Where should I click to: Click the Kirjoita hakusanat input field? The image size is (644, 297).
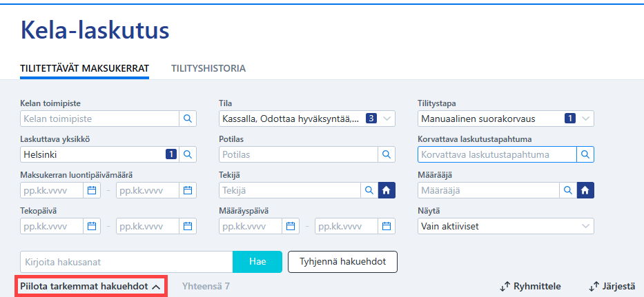126,261
